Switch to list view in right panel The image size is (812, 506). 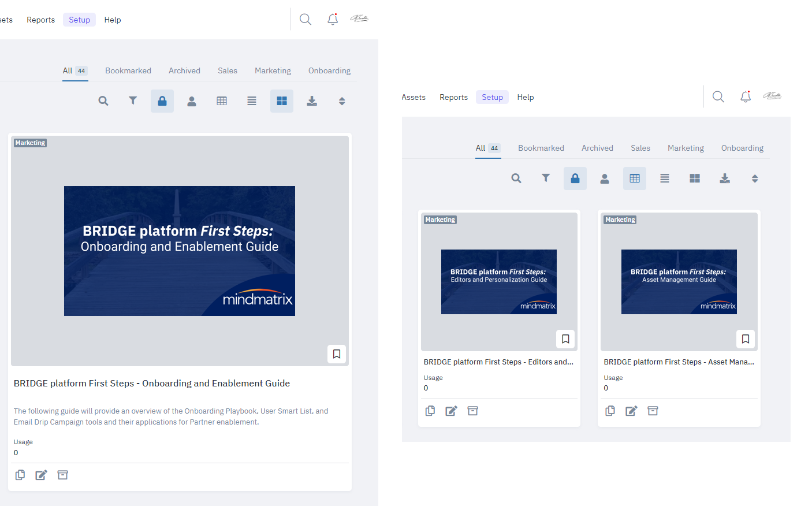pyautogui.click(x=665, y=178)
